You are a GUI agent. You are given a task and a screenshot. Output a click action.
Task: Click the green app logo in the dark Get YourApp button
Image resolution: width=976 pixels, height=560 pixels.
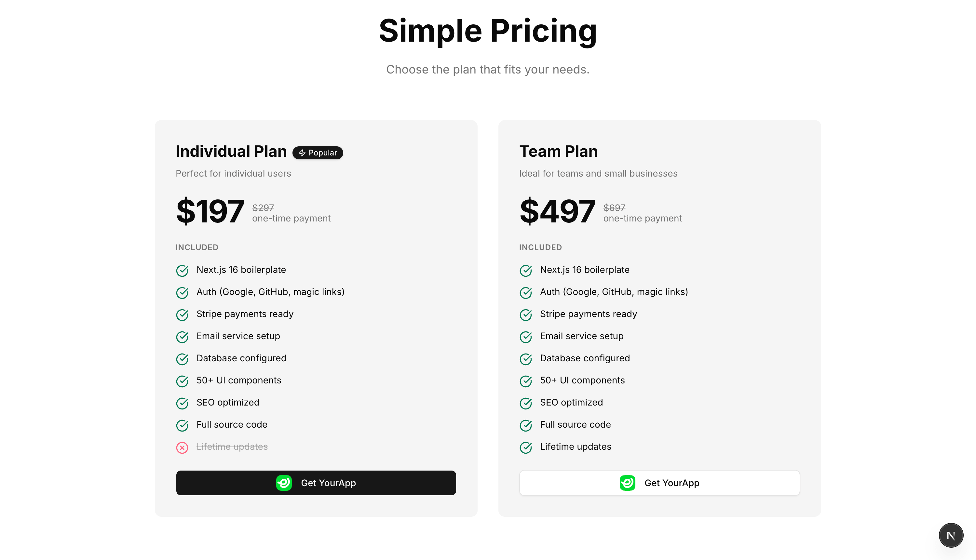pyautogui.click(x=284, y=483)
